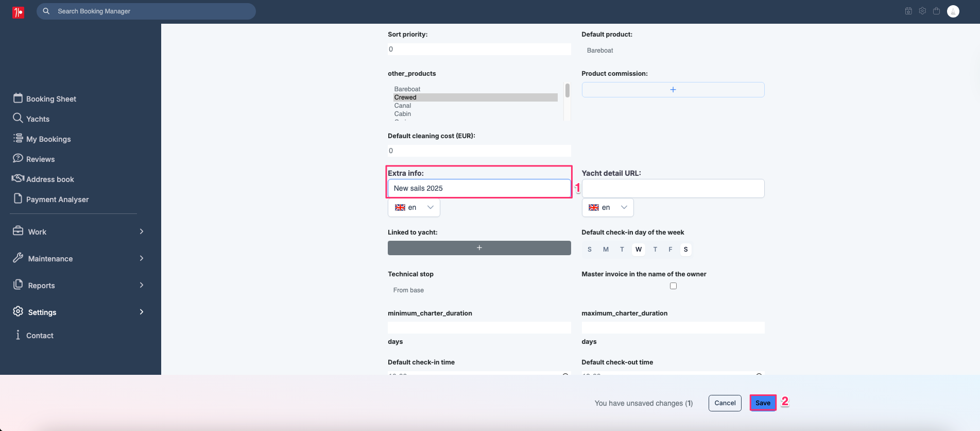The image size is (980, 431).
Task: Click the other_products list scrollbar
Action: (x=568, y=91)
